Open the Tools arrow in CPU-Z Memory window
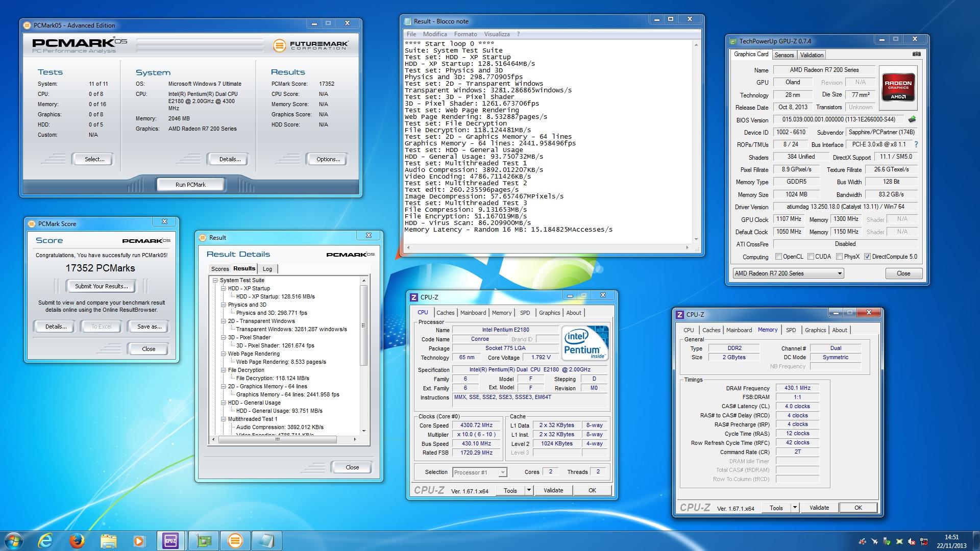The image size is (980, 551). (795, 508)
